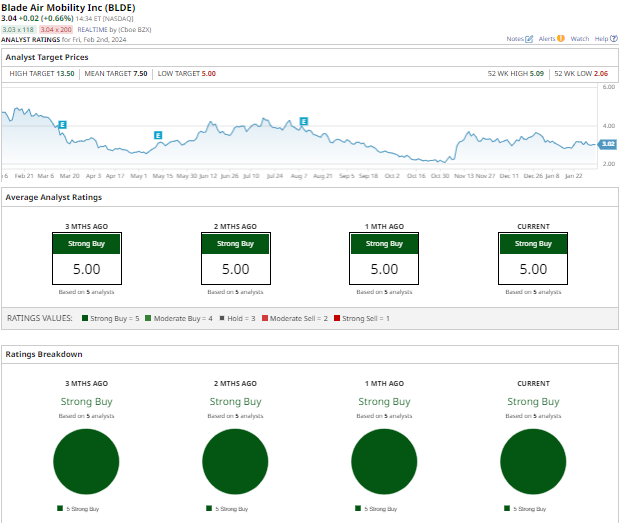The height and width of the screenshot is (523, 620).
Task: Click the Blade Air Mobility Inc (BLDE) title
Action: click(69, 8)
